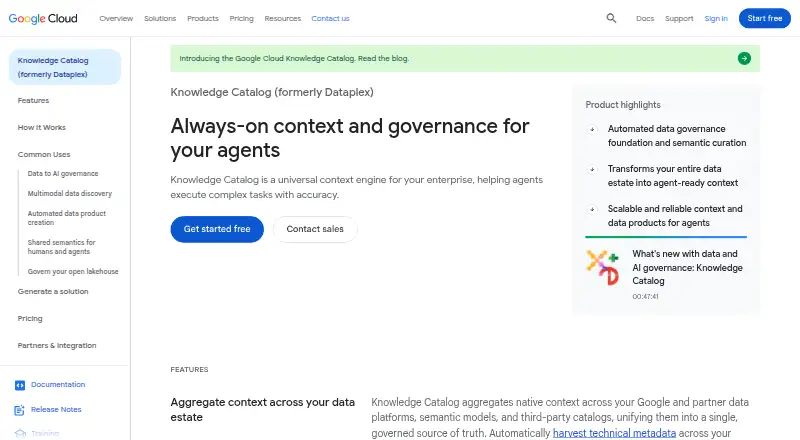Open the Pricing item in top navigation

point(241,18)
